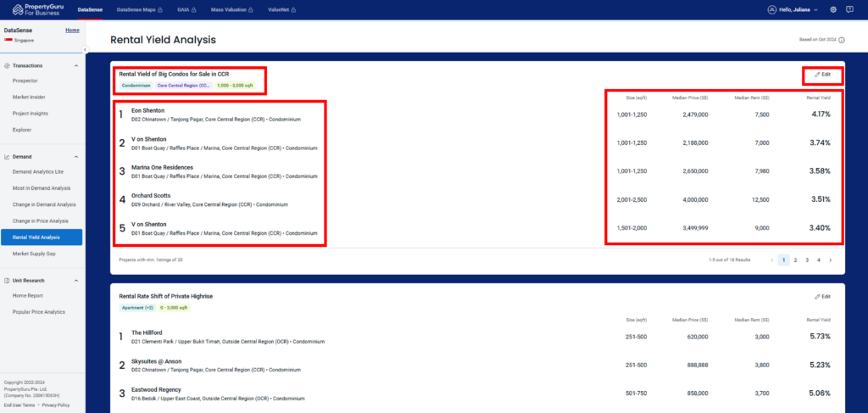
Task: Open Eastwood Regency project
Action: coord(156,390)
